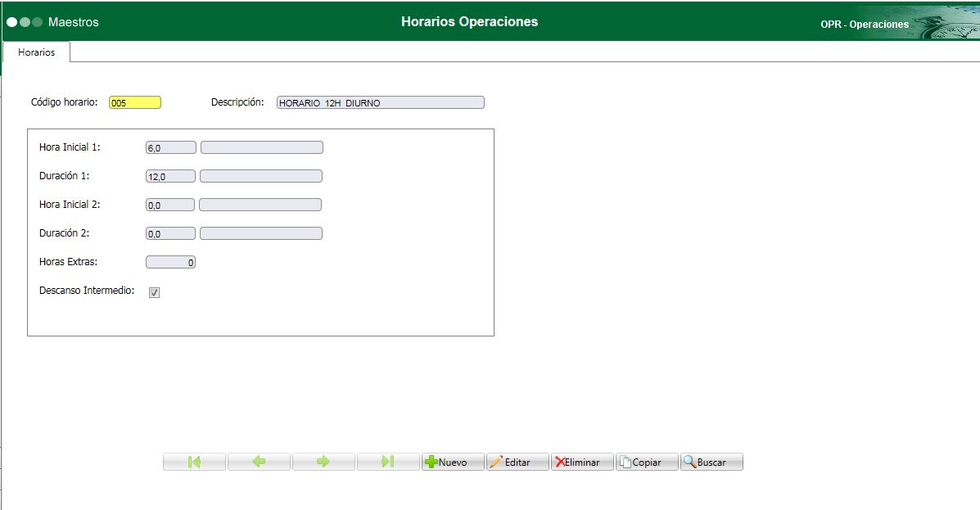The image size is (980, 510).
Task: Click the three-dots icon beside Maestros
Action: click(25, 22)
